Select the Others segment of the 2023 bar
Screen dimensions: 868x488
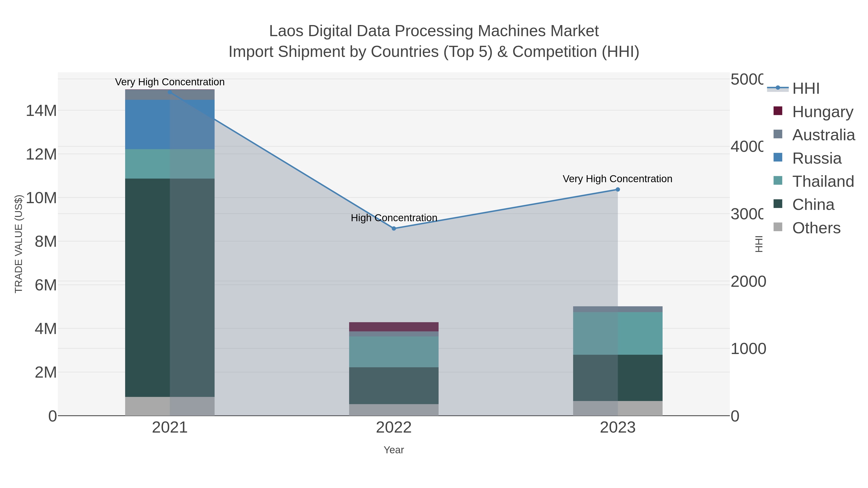[x=618, y=408]
